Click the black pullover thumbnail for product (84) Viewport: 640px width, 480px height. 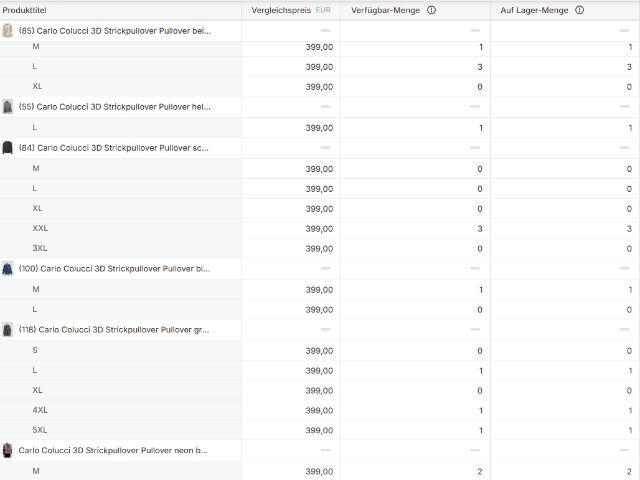pos(8,148)
